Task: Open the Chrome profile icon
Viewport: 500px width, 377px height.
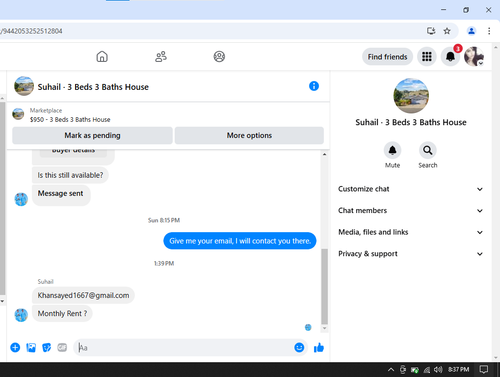Action: pyautogui.click(x=471, y=31)
